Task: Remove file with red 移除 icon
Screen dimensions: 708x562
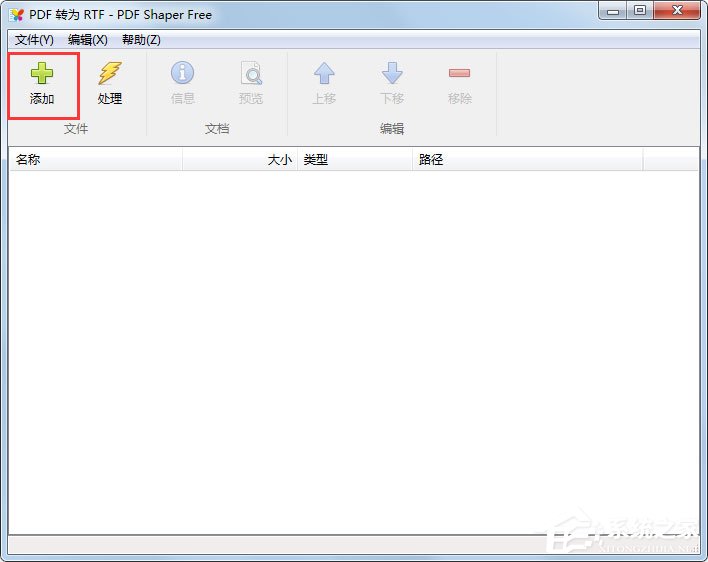Action: (460, 73)
